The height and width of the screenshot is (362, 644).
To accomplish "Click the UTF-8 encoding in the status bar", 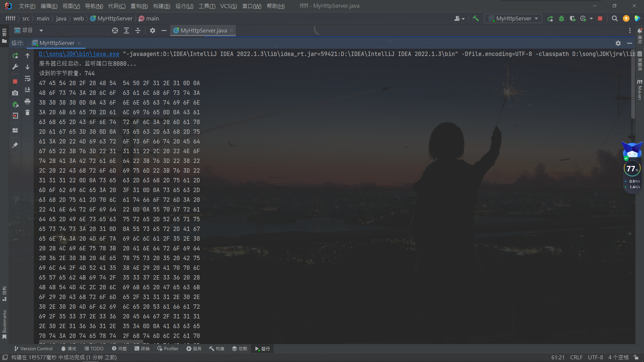I will coord(595,357).
